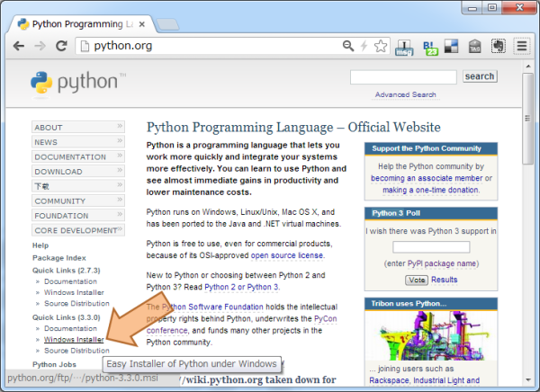Select the NEWS navigation item

(77, 142)
